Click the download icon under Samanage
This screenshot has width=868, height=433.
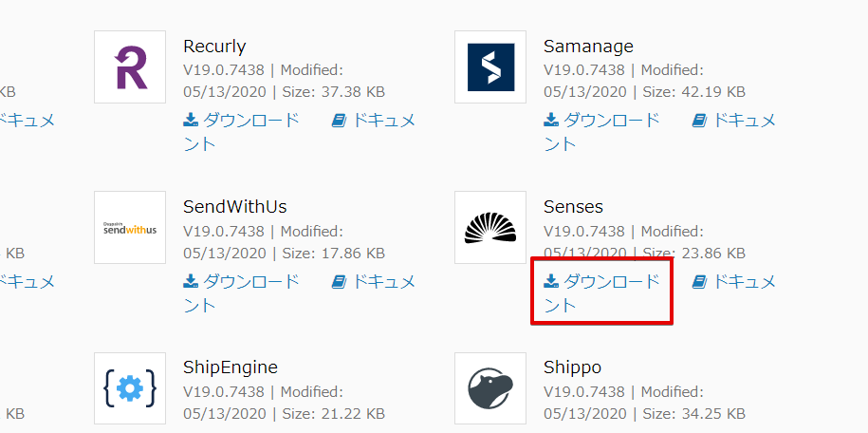551,120
